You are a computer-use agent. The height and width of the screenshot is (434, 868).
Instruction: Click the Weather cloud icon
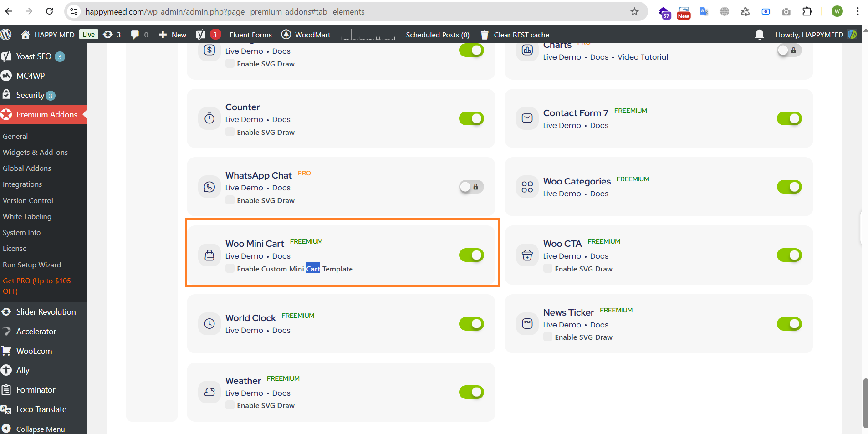point(209,392)
